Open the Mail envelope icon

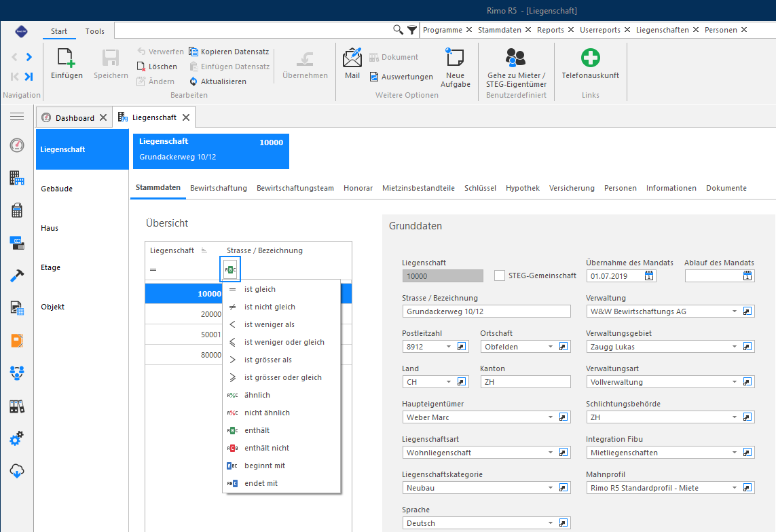tap(352, 58)
